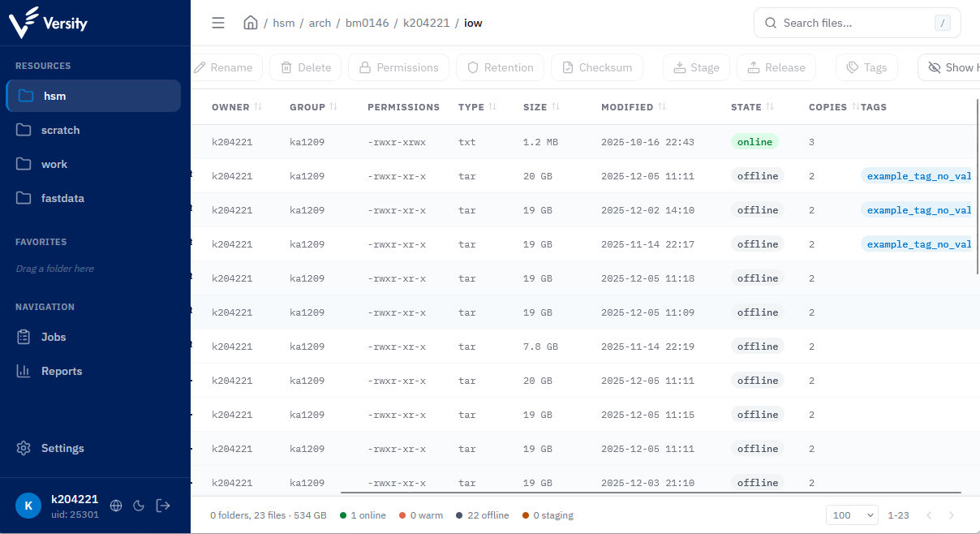Go to the next page arrow
This screenshot has width=980, height=534.
click(952, 515)
